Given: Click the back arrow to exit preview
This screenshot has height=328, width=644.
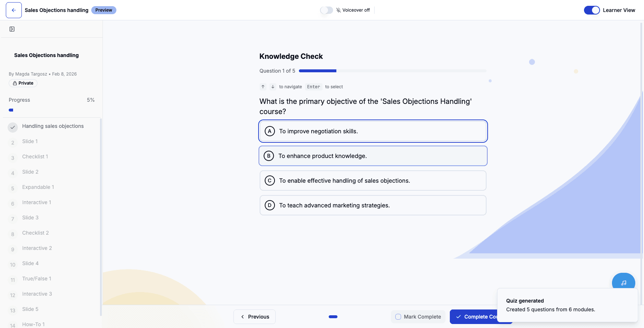Looking at the screenshot, I should point(13,10).
